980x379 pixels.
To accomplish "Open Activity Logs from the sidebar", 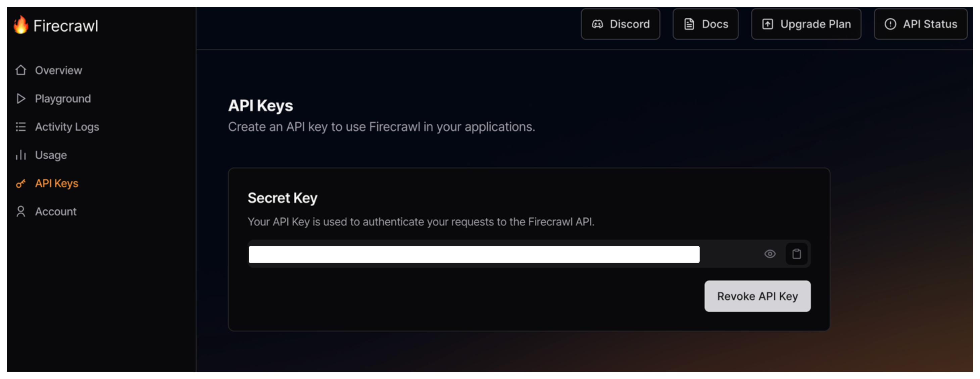I will click(67, 127).
